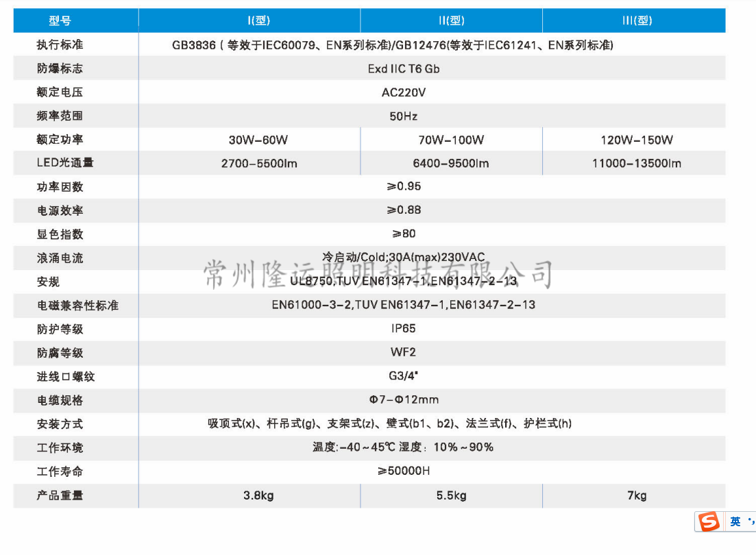Image resolution: width=756 pixels, height=555 pixels.
Task: Select the II(型) column header
Action: click(451, 21)
